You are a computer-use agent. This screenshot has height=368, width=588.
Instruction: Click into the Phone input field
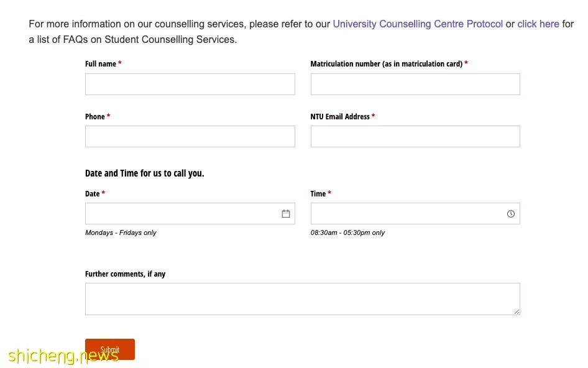190,136
